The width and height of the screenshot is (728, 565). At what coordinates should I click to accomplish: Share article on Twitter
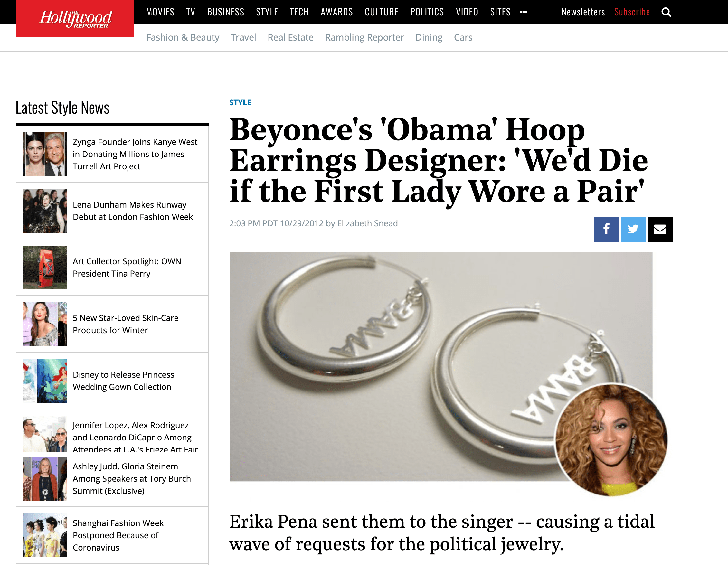pos(633,229)
